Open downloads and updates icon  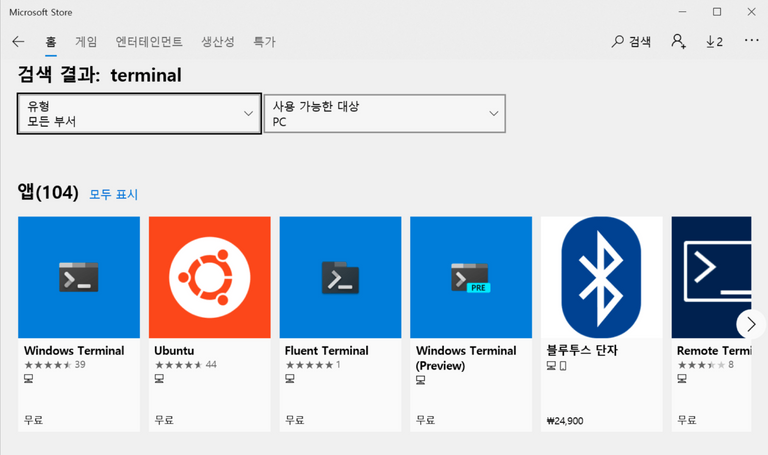pos(714,42)
